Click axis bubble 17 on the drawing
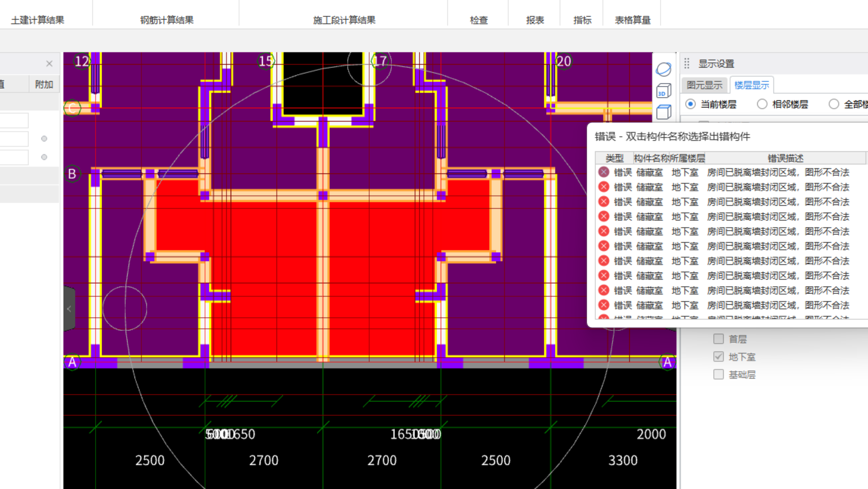 [380, 61]
